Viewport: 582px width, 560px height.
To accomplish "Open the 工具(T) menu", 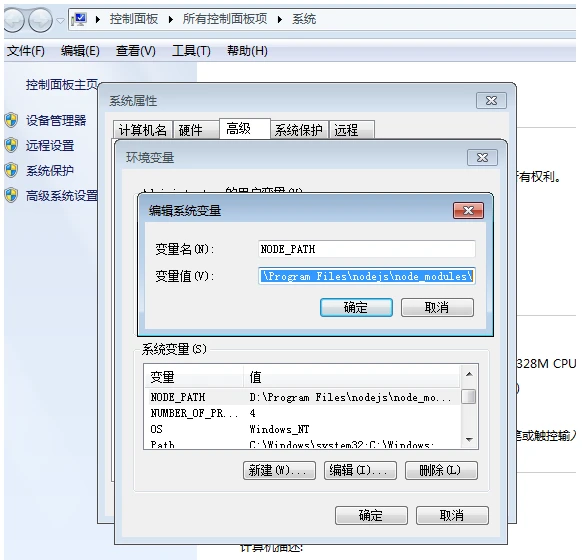I will (191, 51).
